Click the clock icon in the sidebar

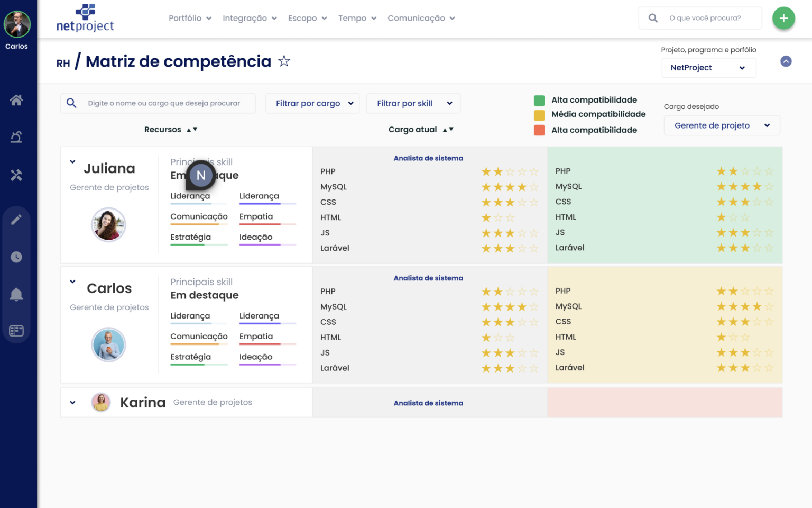(16, 257)
